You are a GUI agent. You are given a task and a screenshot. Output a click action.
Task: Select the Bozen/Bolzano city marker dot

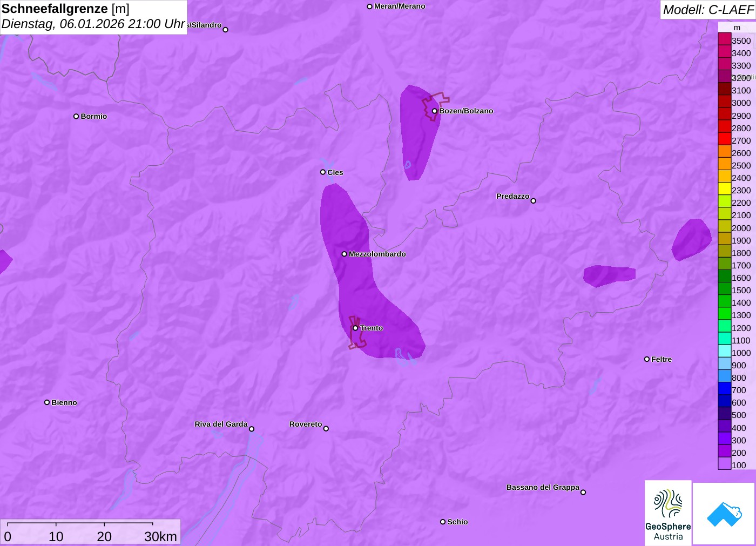434,111
